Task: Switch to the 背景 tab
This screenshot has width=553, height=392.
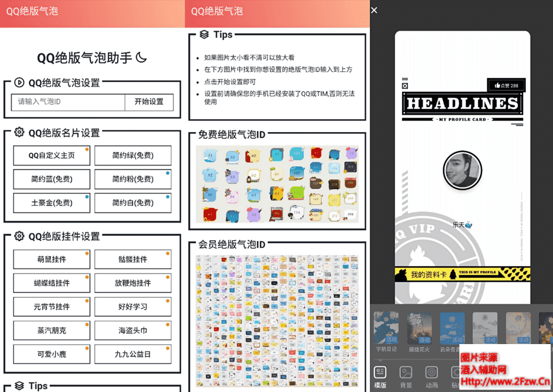Action: pyautogui.click(x=406, y=376)
